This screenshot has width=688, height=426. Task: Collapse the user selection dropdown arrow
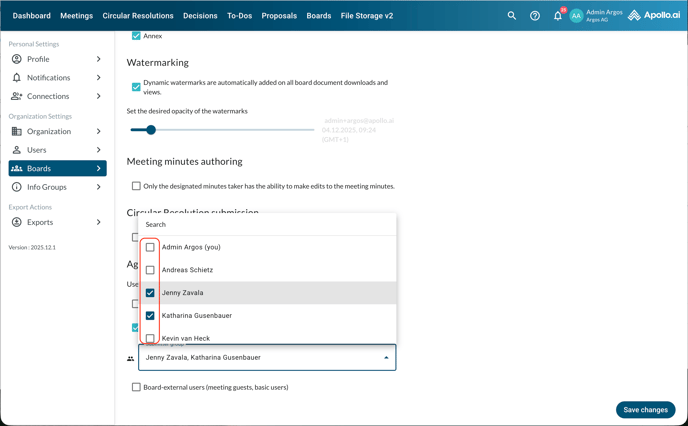(x=386, y=358)
